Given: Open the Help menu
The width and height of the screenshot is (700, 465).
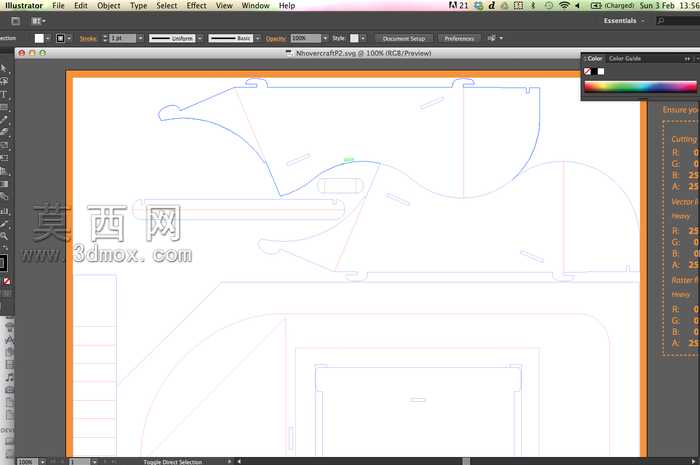Looking at the screenshot, I should coord(287,5).
